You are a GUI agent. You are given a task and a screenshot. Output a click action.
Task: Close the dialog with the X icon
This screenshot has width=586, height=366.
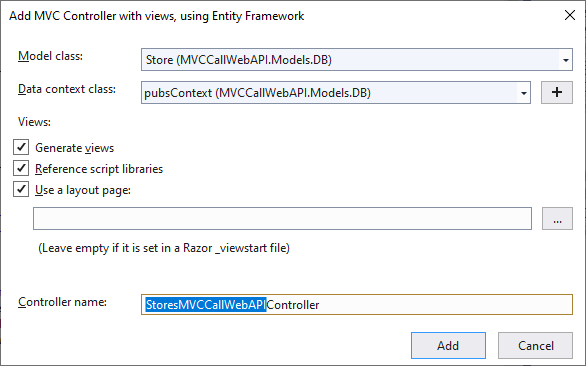coord(570,15)
